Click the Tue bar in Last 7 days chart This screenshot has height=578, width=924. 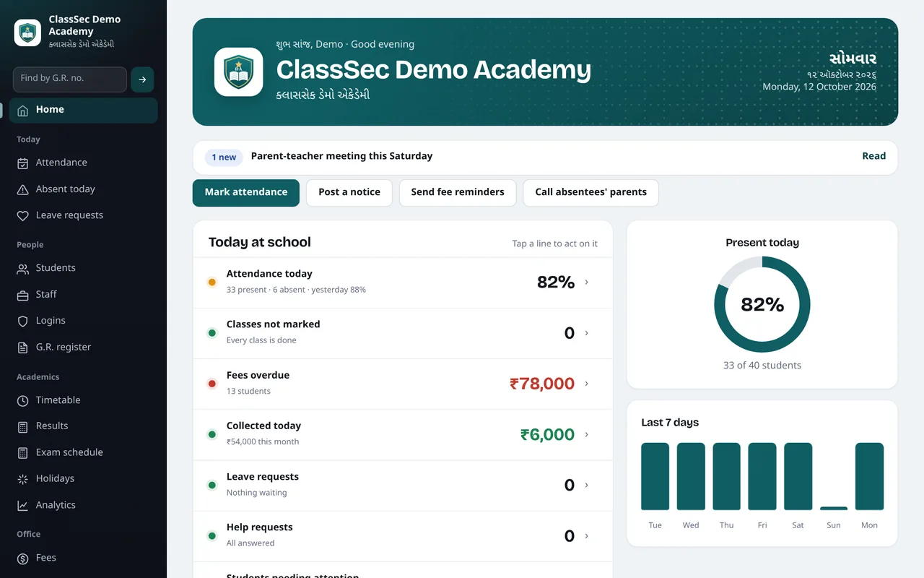pos(655,477)
